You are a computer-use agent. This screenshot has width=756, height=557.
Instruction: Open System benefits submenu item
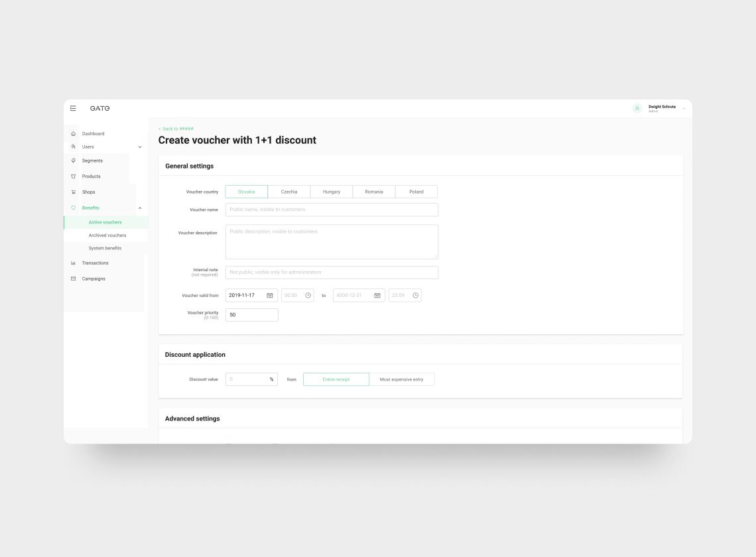click(105, 249)
